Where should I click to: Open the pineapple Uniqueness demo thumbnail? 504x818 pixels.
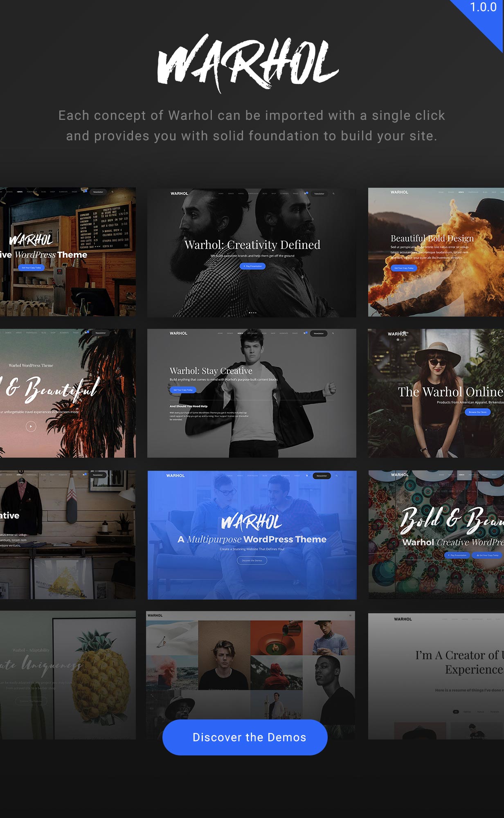point(68,675)
